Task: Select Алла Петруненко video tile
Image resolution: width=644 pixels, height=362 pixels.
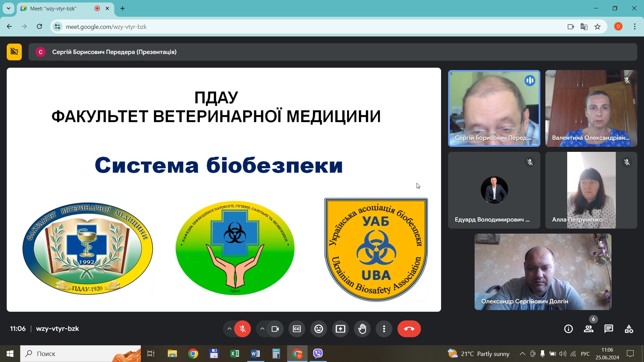Action: point(591,190)
